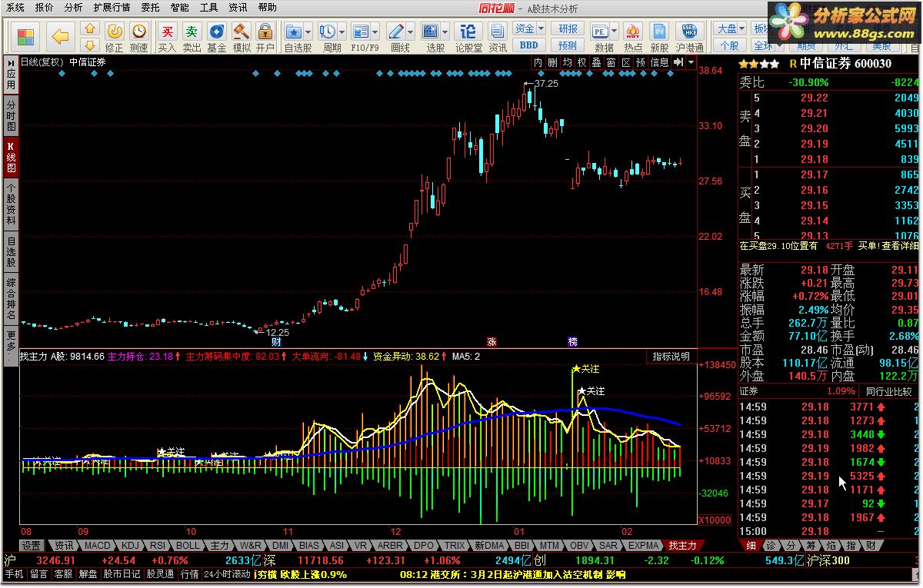923x588 pixels.
Task: Toggle the 删 chart option
Action: pyautogui.click(x=553, y=62)
